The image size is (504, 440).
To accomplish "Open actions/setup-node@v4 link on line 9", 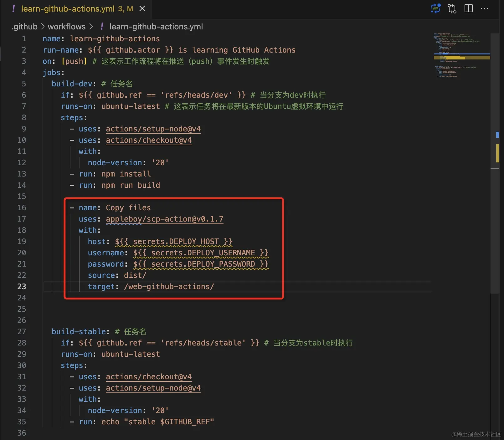I will click(x=153, y=129).
